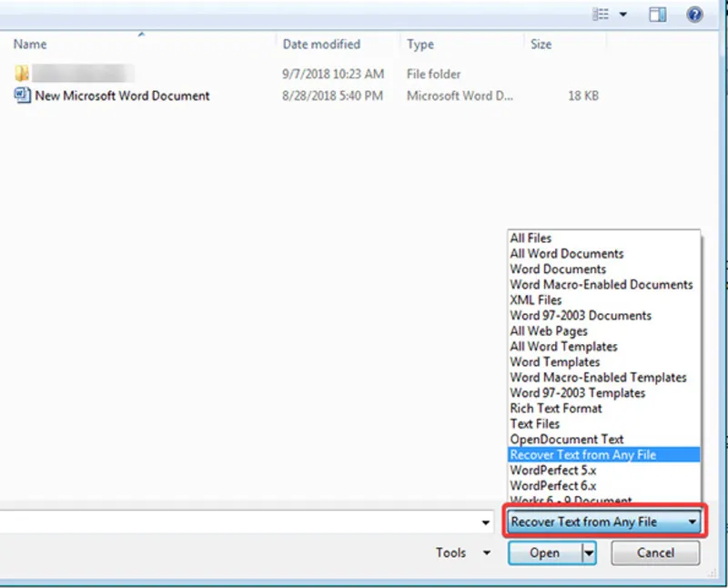Screen dimensions: 728x588
Task: Select XML Files file type
Action: tap(535, 300)
